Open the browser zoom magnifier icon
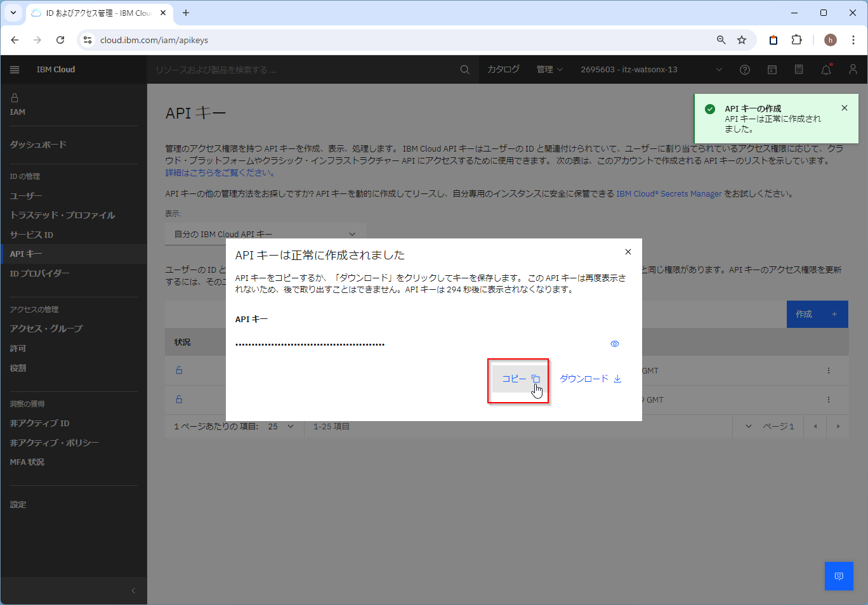 point(721,40)
